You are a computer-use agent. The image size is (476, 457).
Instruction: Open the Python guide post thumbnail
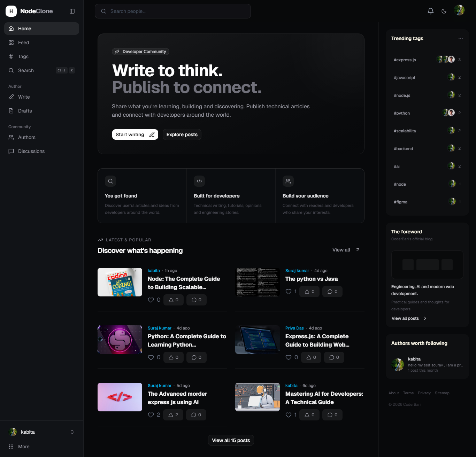coord(120,340)
